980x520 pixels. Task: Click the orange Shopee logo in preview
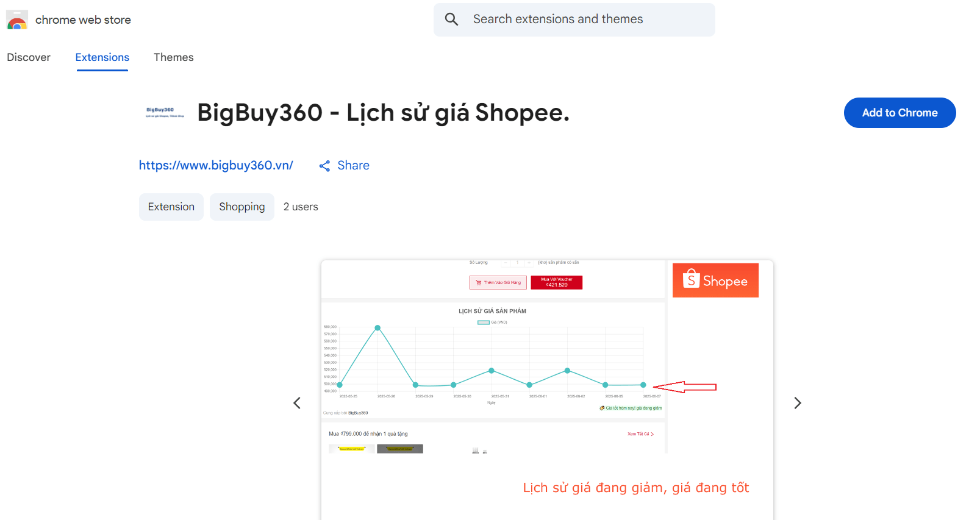[x=715, y=280]
